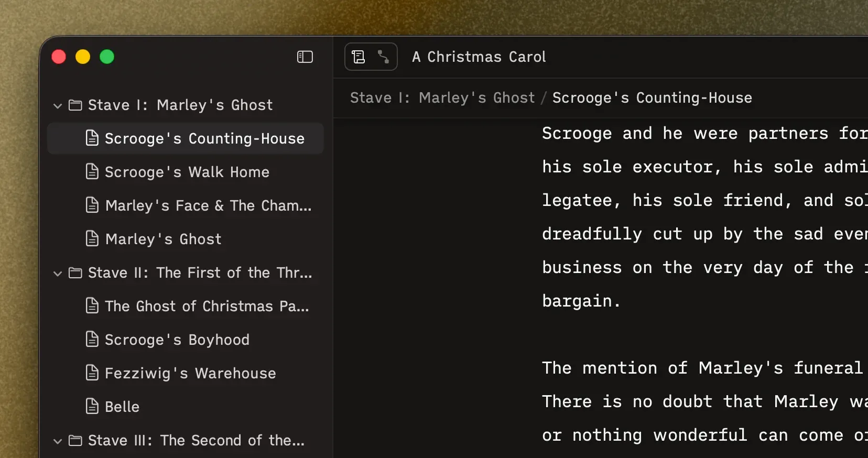Image resolution: width=868 pixels, height=458 pixels.
Task: Go to Stave I: Marley's Ghost breadcrumb
Action: click(x=442, y=98)
